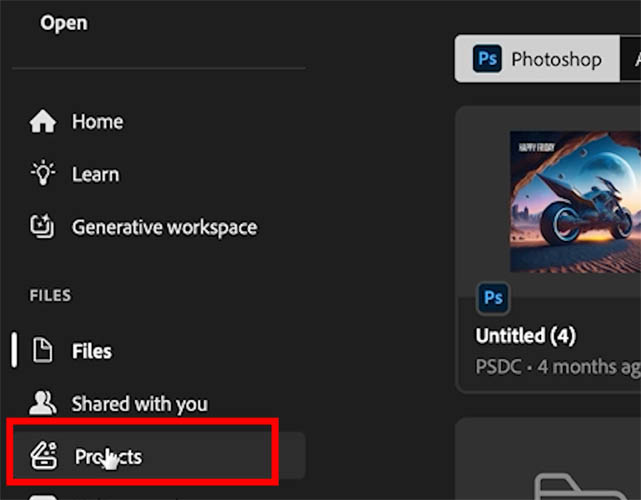Go to the Learn section label
The width and height of the screenshot is (641, 500).
point(96,175)
